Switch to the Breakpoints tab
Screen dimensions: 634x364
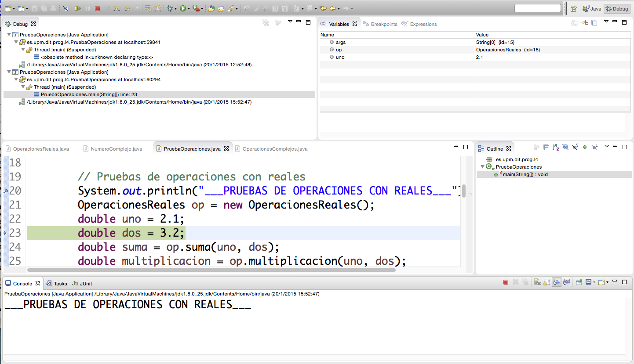[x=380, y=24]
